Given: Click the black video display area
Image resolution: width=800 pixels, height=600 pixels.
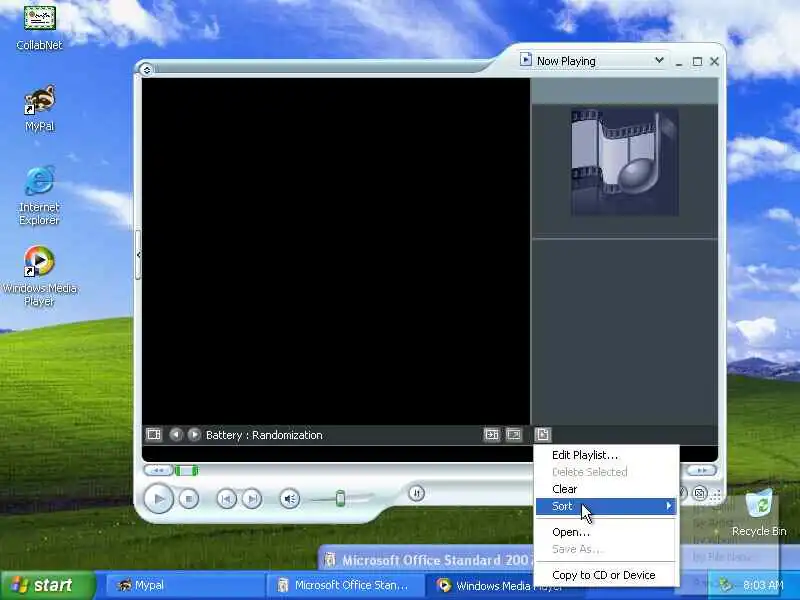Looking at the screenshot, I should pos(336,251).
